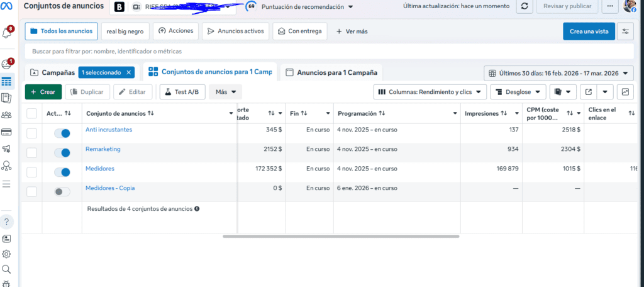Click the export share icon button
Viewport: 644px width, 287px height.
[x=589, y=92]
